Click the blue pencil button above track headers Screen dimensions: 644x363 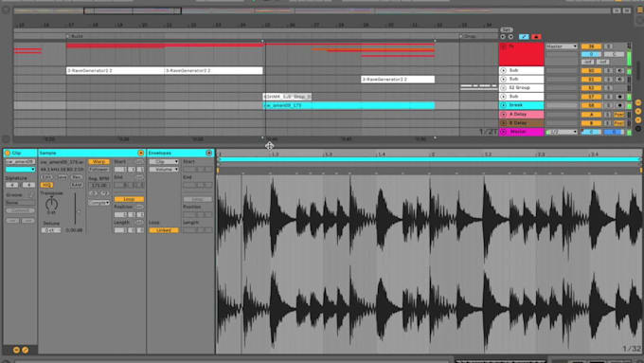point(524,37)
